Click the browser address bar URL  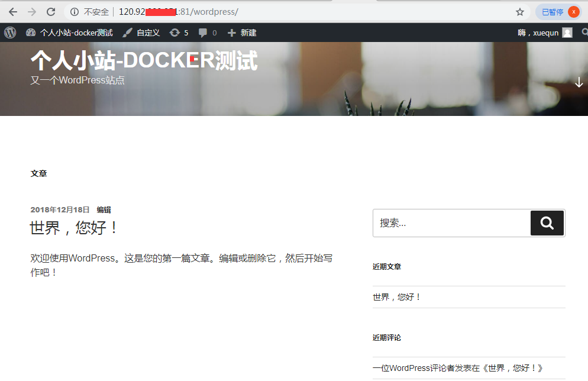point(178,12)
